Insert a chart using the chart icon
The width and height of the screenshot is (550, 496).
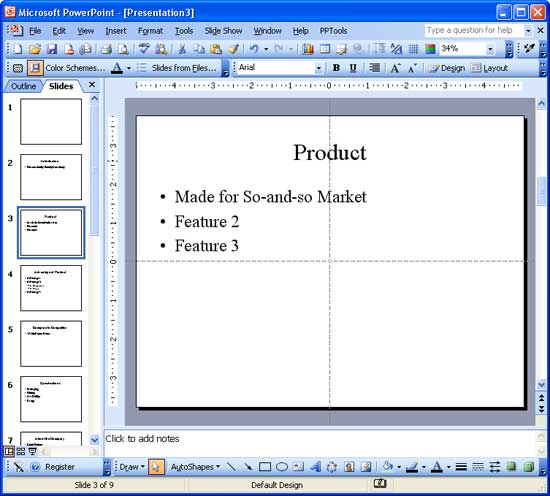point(308,49)
